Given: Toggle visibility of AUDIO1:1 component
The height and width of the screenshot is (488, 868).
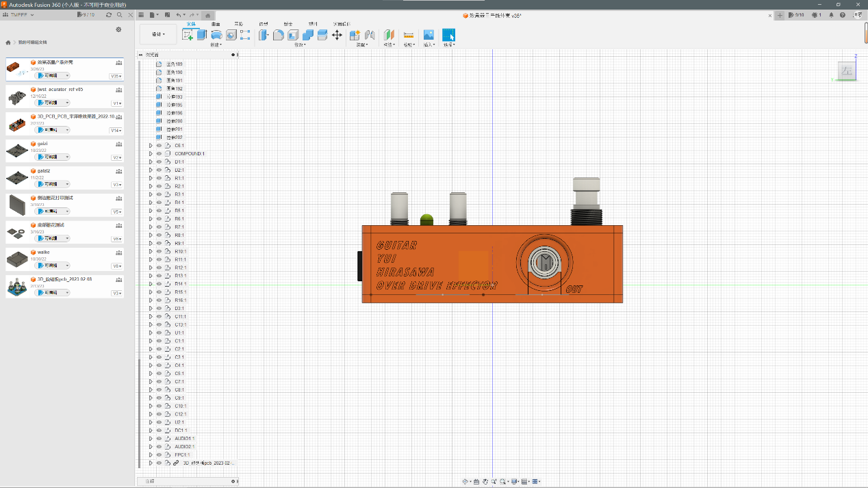Looking at the screenshot, I should 159,439.
